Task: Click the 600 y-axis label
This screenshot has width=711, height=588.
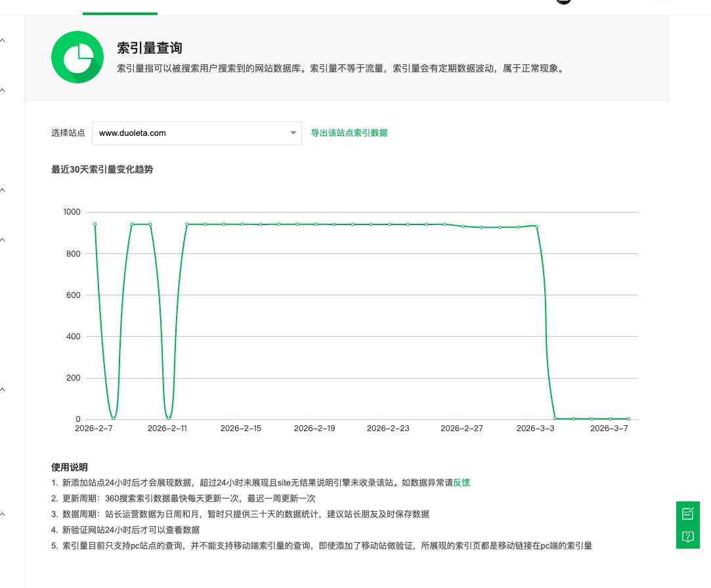Action: pyautogui.click(x=74, y=295)
